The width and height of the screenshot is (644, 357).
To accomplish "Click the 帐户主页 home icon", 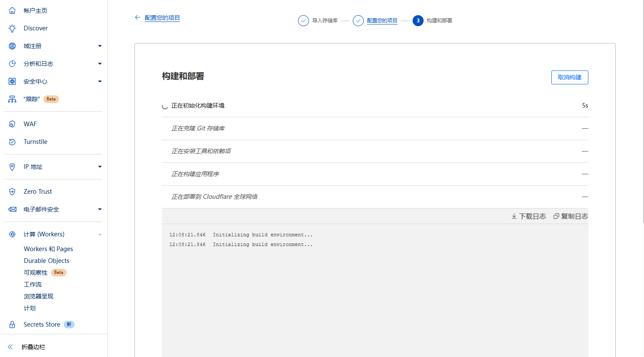I will tap(12, 10).
